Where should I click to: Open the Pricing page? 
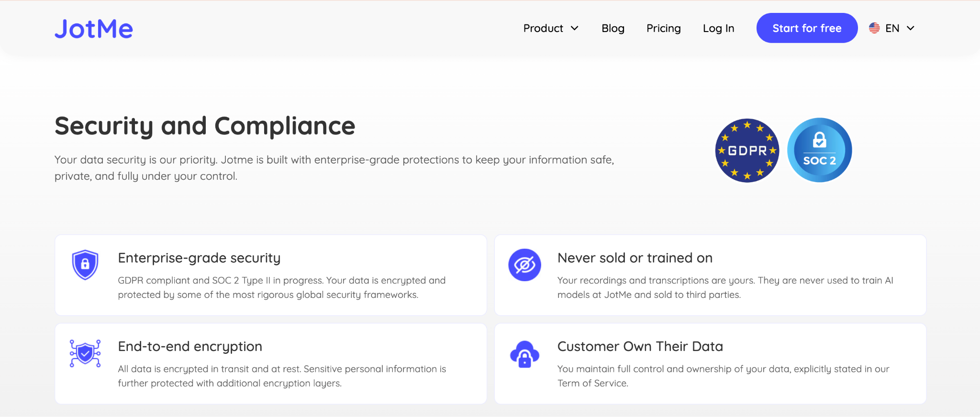point(663,28)
